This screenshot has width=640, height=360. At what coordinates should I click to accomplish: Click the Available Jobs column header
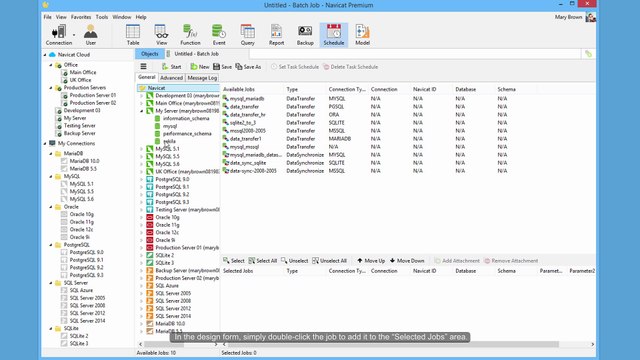tap(239, 89)
